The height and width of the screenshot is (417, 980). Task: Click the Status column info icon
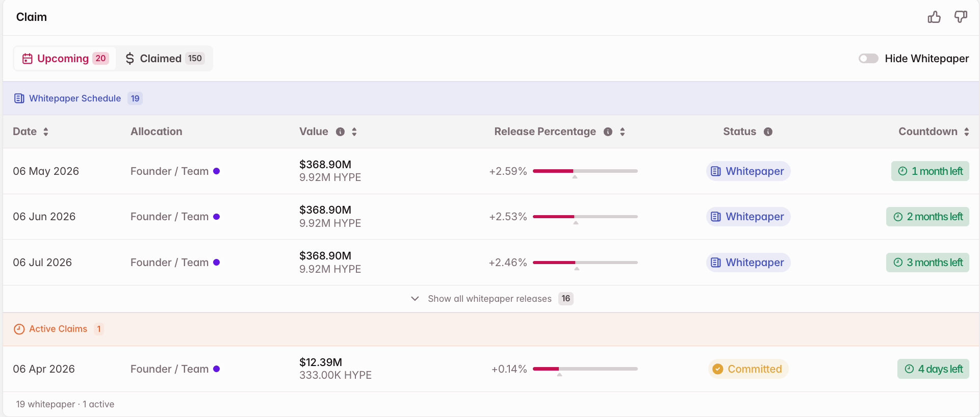pos(768,132)
